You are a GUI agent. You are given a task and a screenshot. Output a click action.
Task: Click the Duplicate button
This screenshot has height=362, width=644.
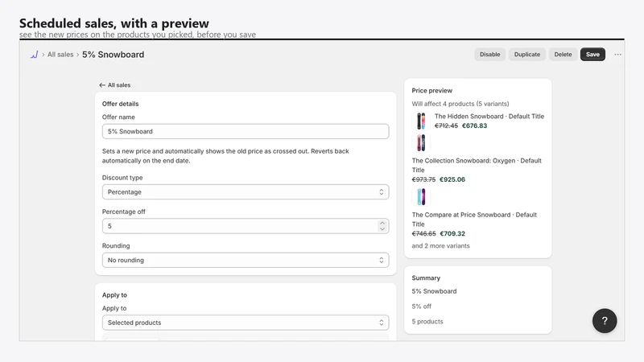[x=527, y=54]
